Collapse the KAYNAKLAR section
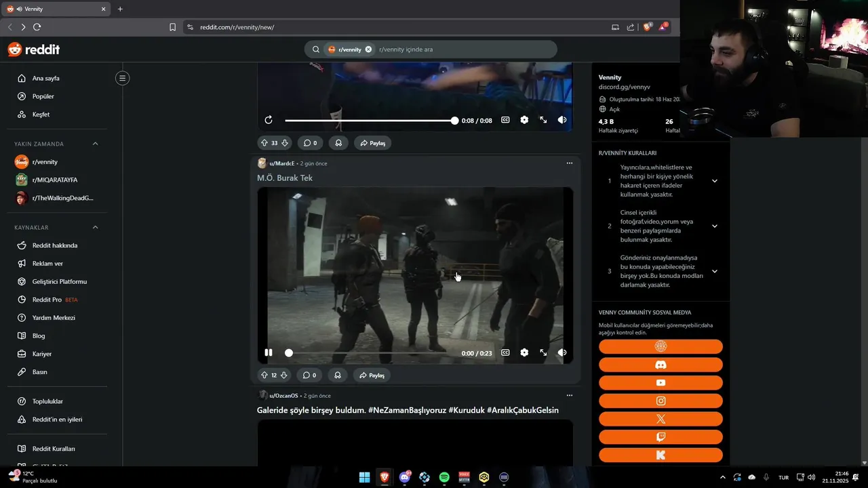868x488 pixels. click(x=95, y=227)
